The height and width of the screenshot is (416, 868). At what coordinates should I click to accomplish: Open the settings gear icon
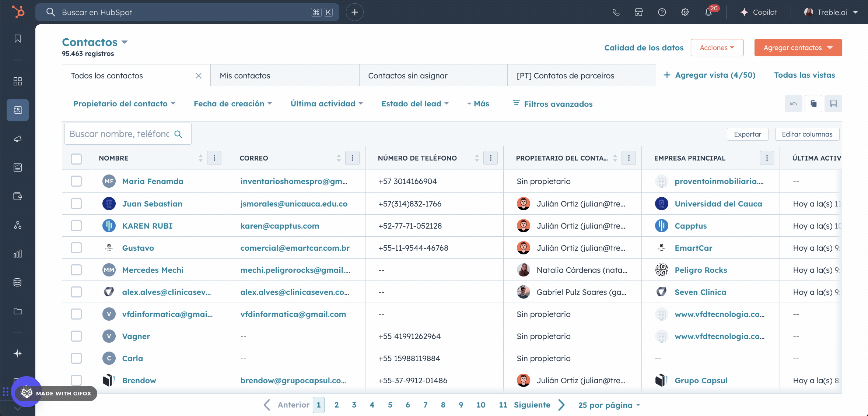[685, 12]
